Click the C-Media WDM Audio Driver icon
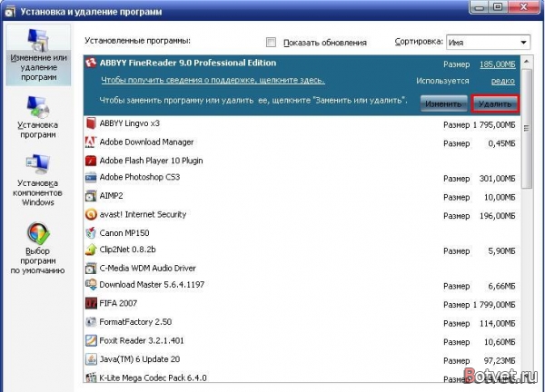 click(91, 269)
